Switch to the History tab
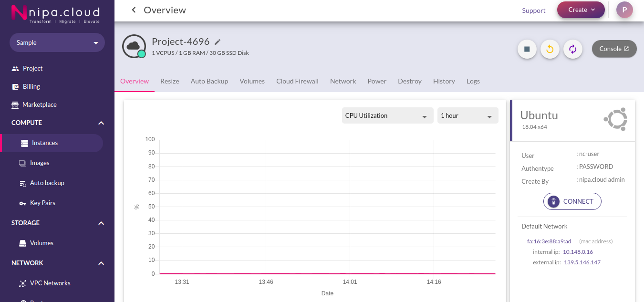The height and width of the screenshot is (302, 644). tap(444, 81)
